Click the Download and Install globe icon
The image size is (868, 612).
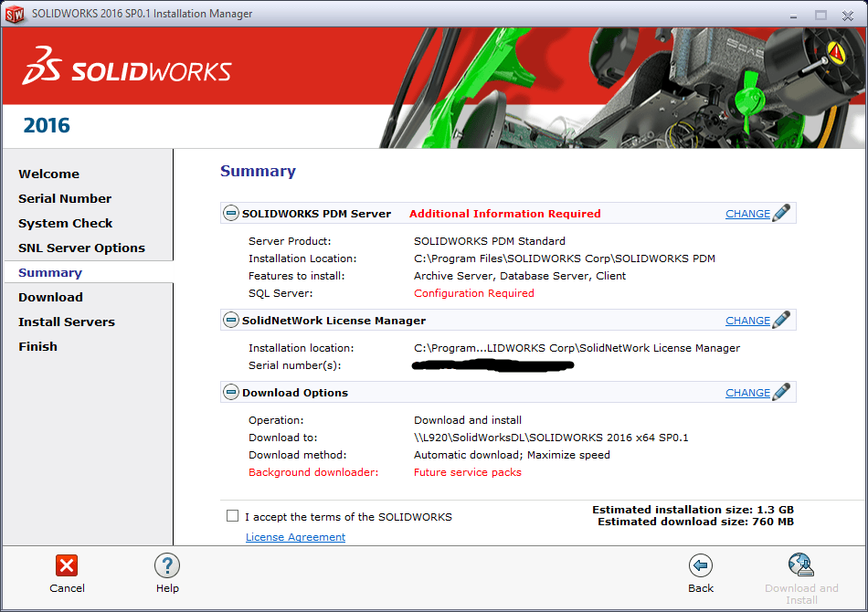(x=800, y=565)
